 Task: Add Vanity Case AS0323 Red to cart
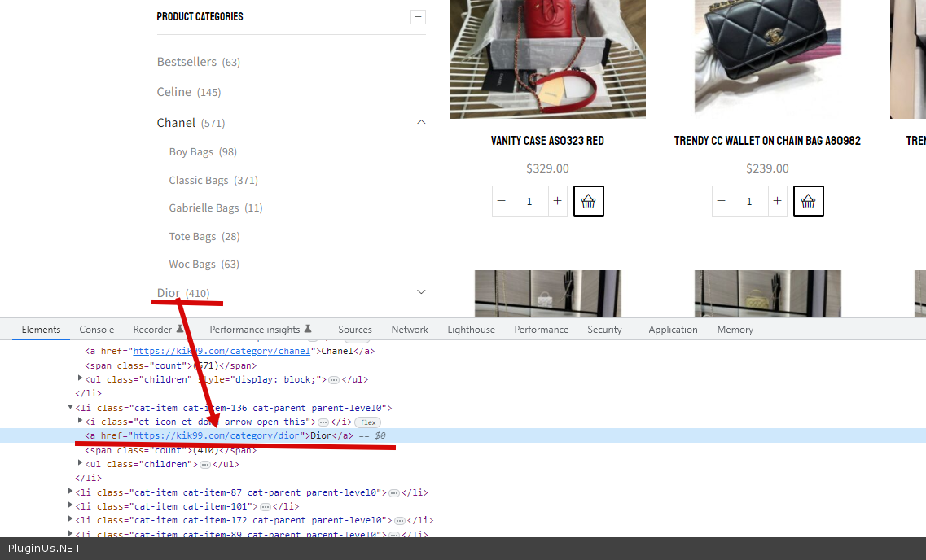(588, 201)
